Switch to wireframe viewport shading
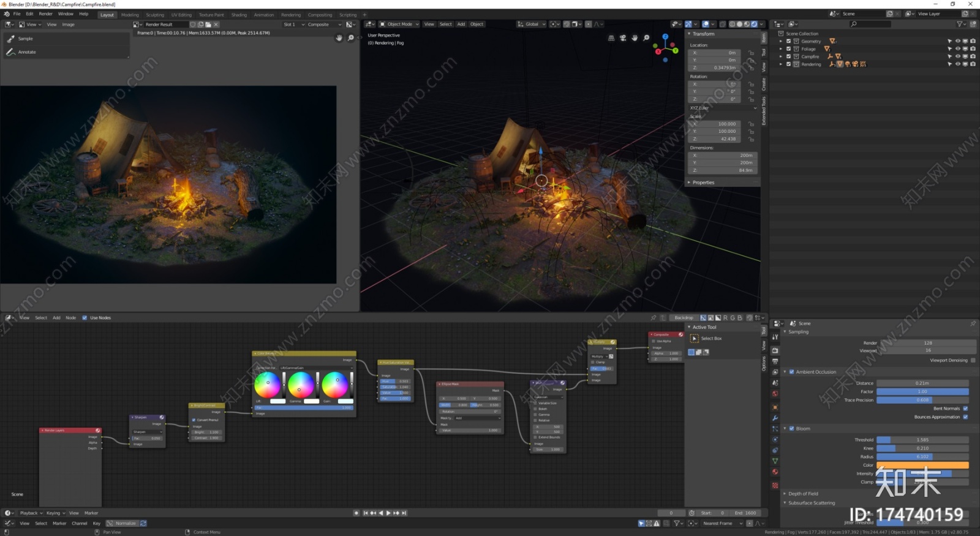Screen dimensions: 980x536 pyautogui.click(x=732, y=25)
